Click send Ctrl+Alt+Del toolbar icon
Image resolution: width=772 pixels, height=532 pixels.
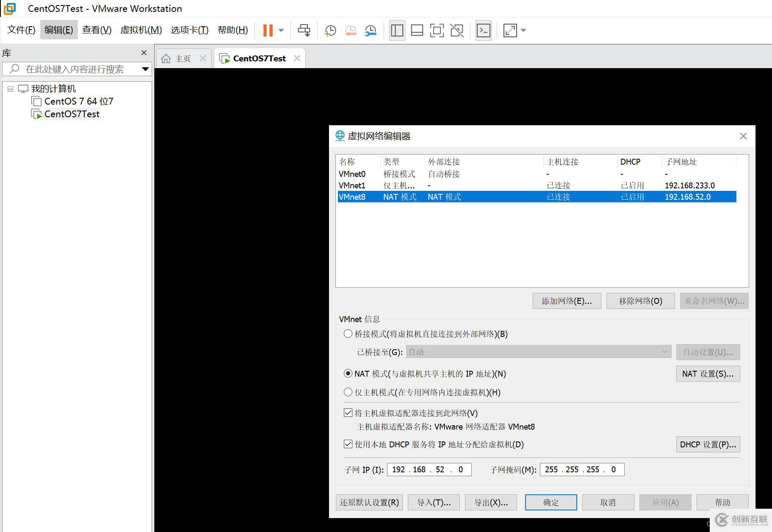coord(304,30)
